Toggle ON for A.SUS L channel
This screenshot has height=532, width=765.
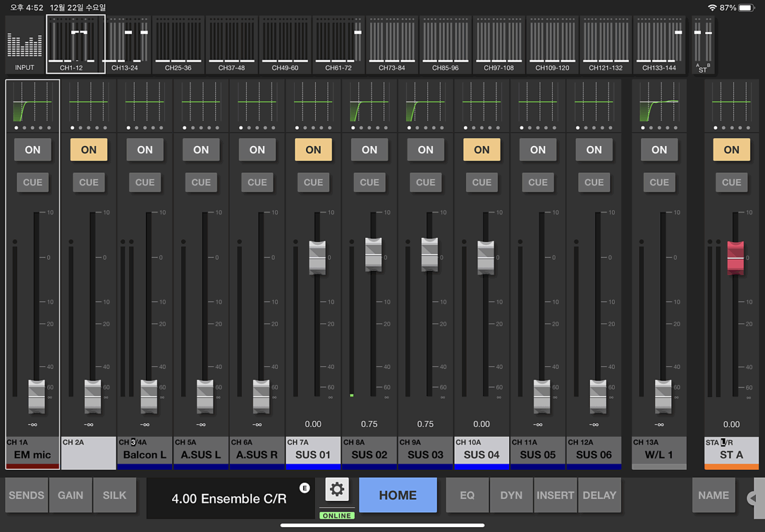201,150
